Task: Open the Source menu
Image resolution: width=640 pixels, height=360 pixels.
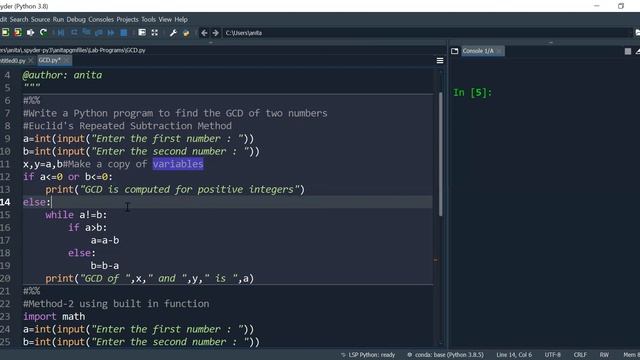Action: tap(40, 20)
